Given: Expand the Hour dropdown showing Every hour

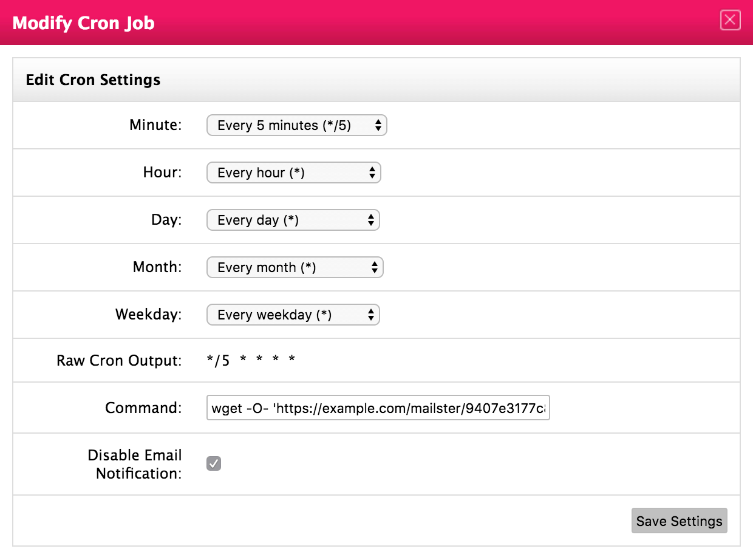Looking at the screenshot, I should [293, 173].
